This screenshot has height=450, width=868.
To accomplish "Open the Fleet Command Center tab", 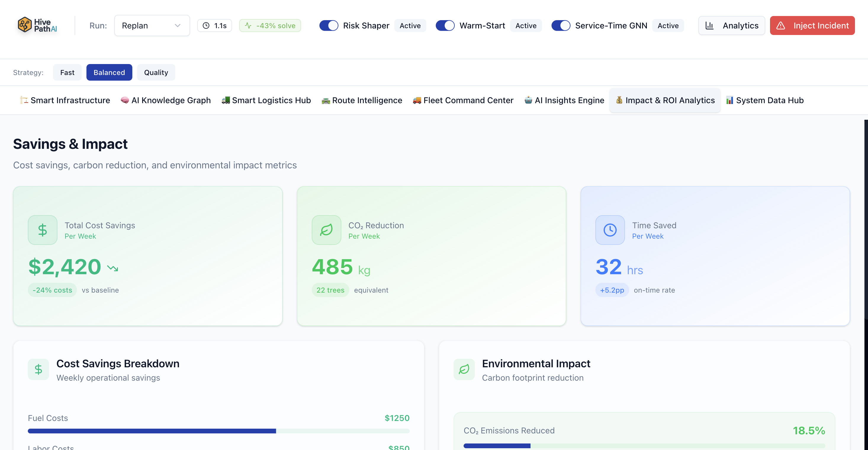I will coord(463,100).
